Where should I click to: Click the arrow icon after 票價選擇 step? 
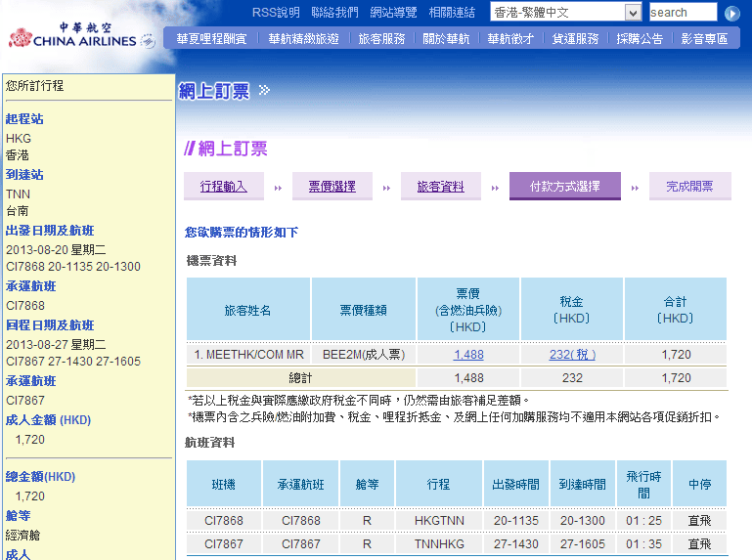click(386, 188)
